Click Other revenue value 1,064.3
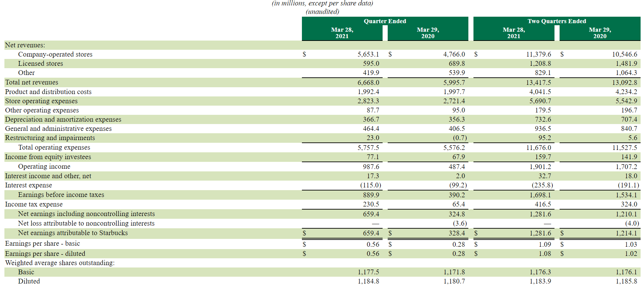Screen dimensions: 644x291 click(626, 73)
